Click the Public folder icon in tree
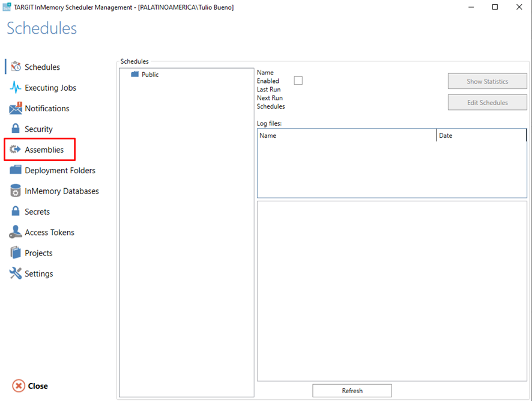532x401 pixels. (x=135, y=74)
